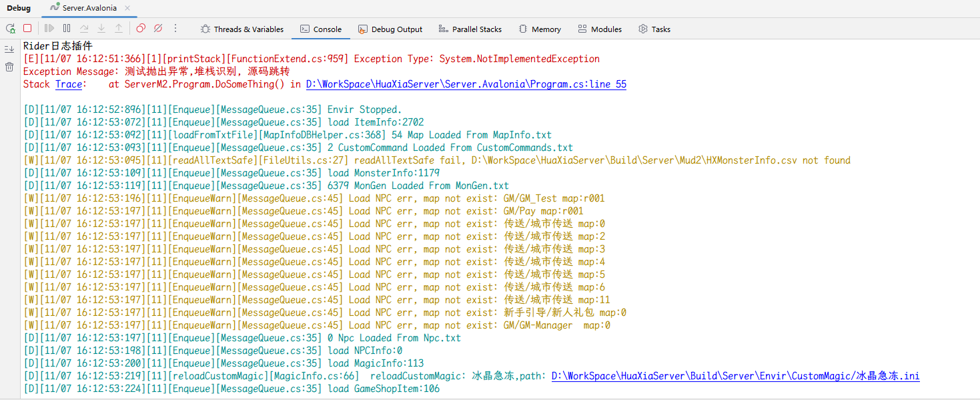
Task: Click the Rerun debug session icon
Action: (11, 29)
